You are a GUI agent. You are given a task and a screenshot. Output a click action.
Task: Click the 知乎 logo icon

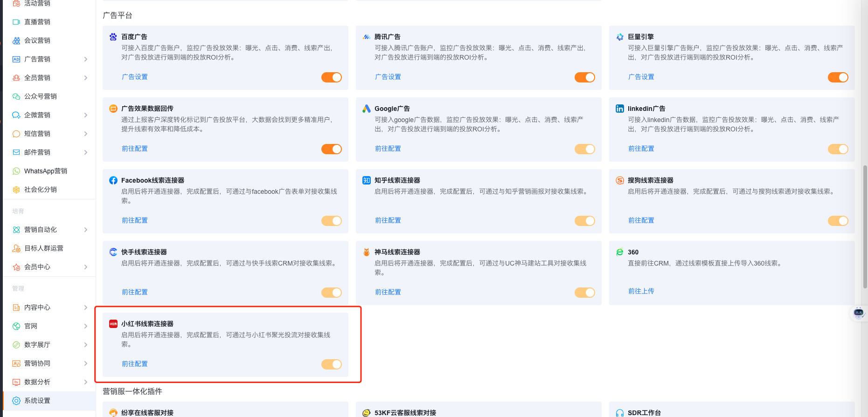coord(367,180)
